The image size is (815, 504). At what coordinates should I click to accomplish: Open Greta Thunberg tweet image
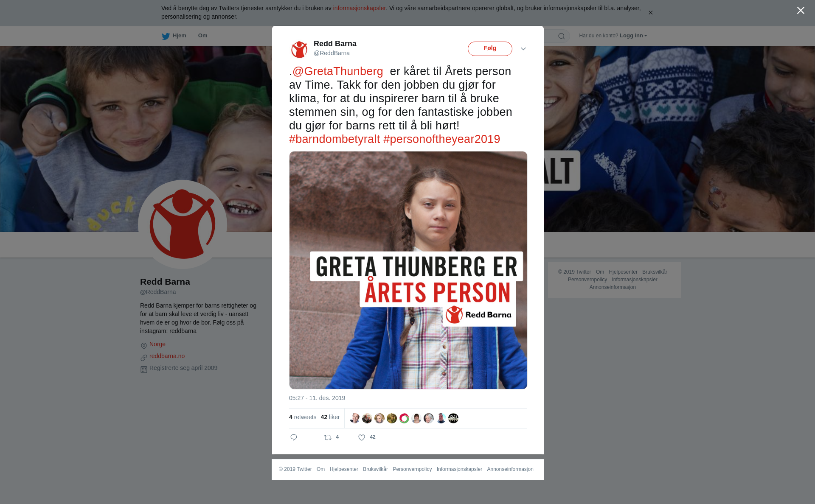pyautogui.click(x=408, y=270)
